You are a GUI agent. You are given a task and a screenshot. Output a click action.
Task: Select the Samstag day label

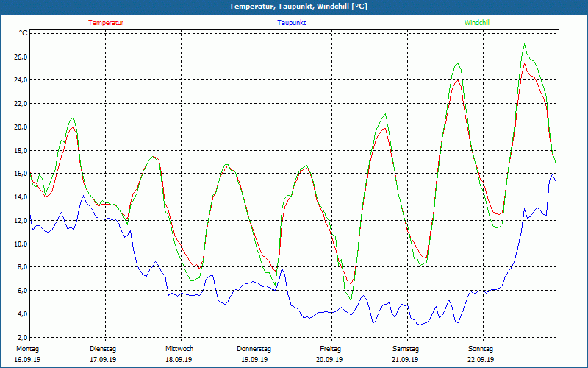click(x=405, y=349)
